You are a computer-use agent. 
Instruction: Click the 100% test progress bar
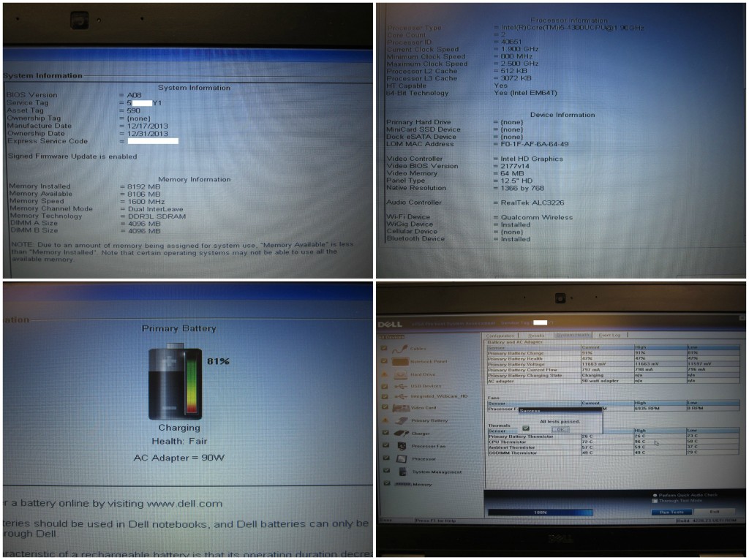[541, 512]
